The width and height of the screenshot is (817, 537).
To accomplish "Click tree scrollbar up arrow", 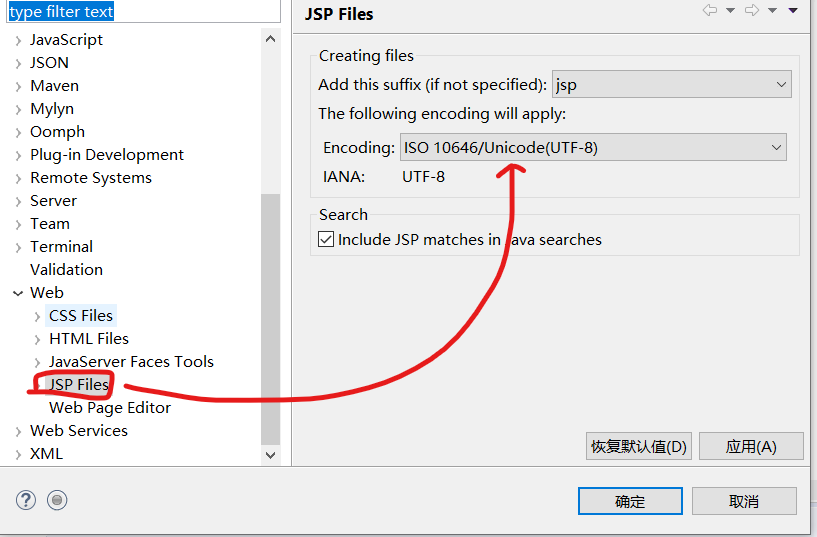I will coord(270,39).
